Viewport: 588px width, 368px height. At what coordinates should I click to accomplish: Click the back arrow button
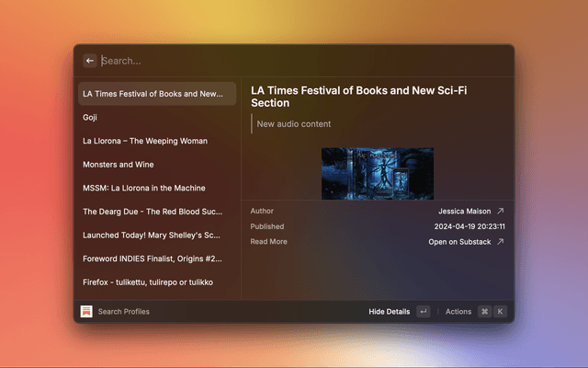(x=90, y=61)
